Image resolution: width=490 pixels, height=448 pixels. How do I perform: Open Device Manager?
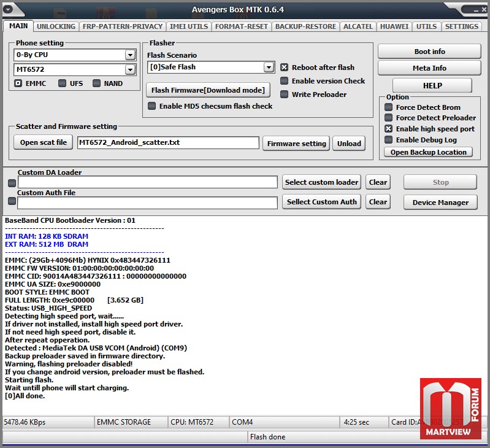(440, 203)
